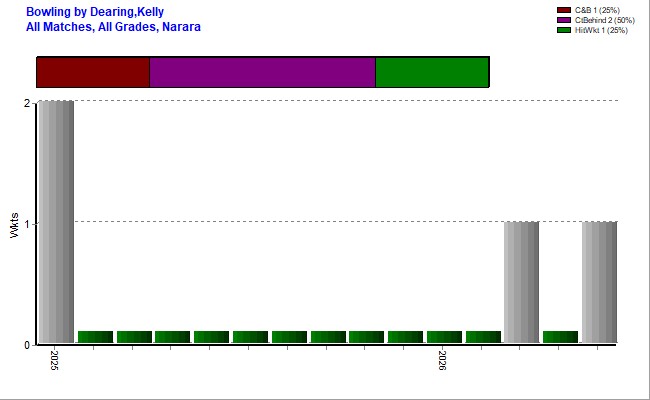
Task: Click the dark red C&B legend swatch
Action: pyautogui.click(x=564, y=10)
